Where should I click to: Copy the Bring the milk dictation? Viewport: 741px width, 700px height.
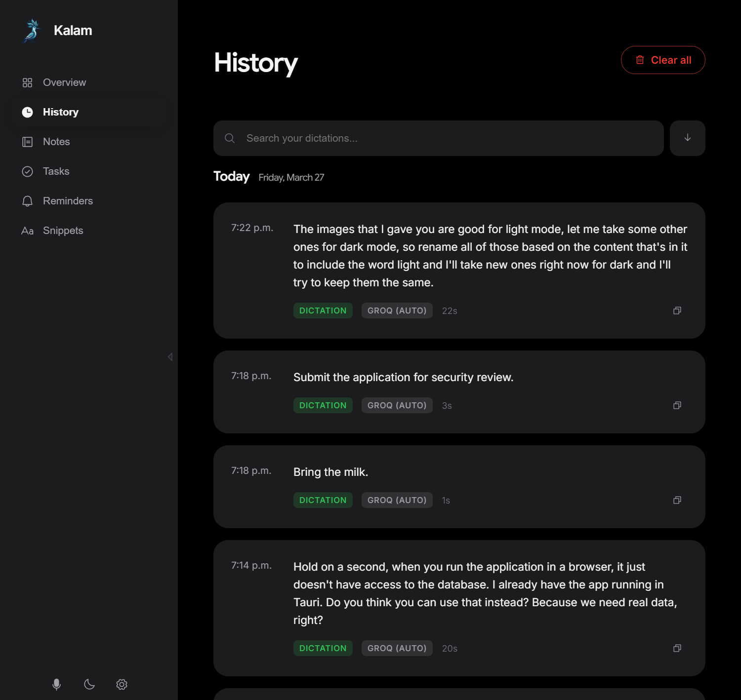coord(677,500)
